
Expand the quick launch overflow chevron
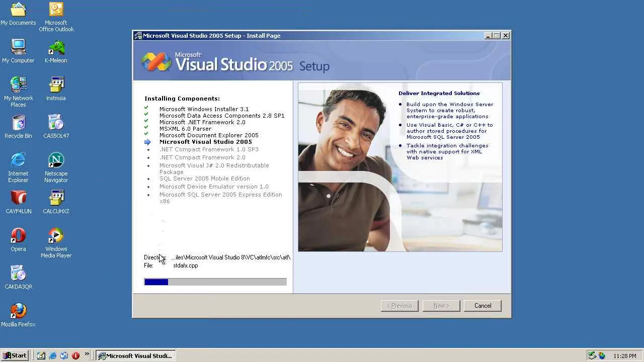tap(87, 354)
